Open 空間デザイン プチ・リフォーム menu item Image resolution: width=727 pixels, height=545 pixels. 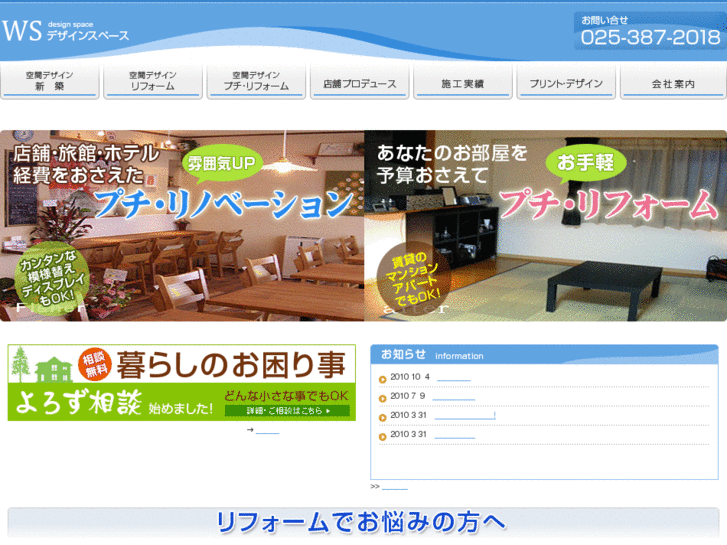tap(256, 81)
